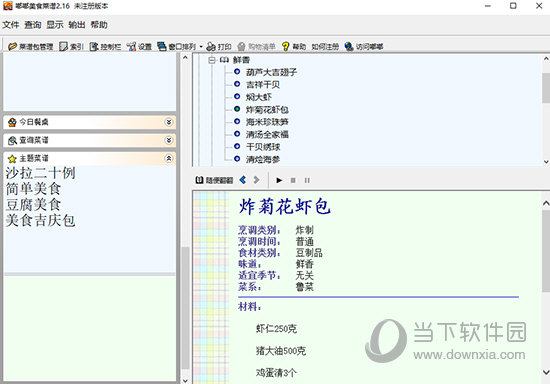Select 吉祥干贝 in the recipe tree
Viewport: 550px width, 384px height.
(x=263, y=85)
